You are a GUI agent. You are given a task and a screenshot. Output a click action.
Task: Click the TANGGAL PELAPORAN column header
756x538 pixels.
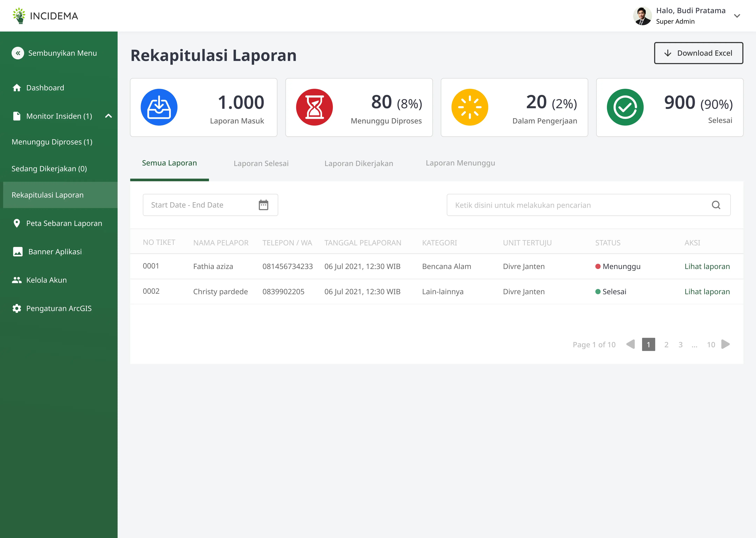coord(363,243)
